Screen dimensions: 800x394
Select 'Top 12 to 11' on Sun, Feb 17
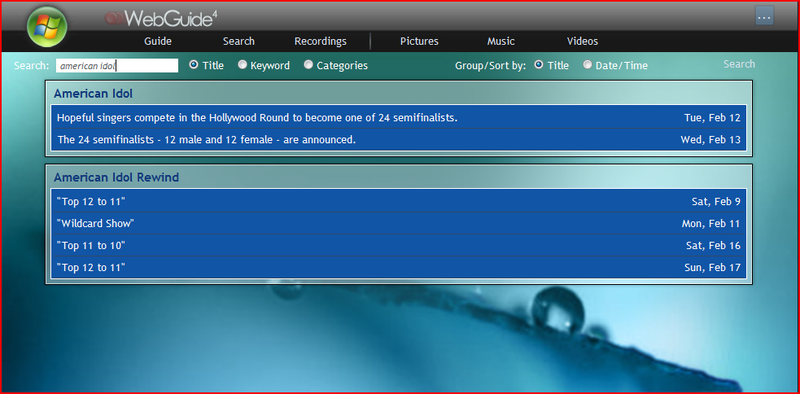(x=398, y=267)
